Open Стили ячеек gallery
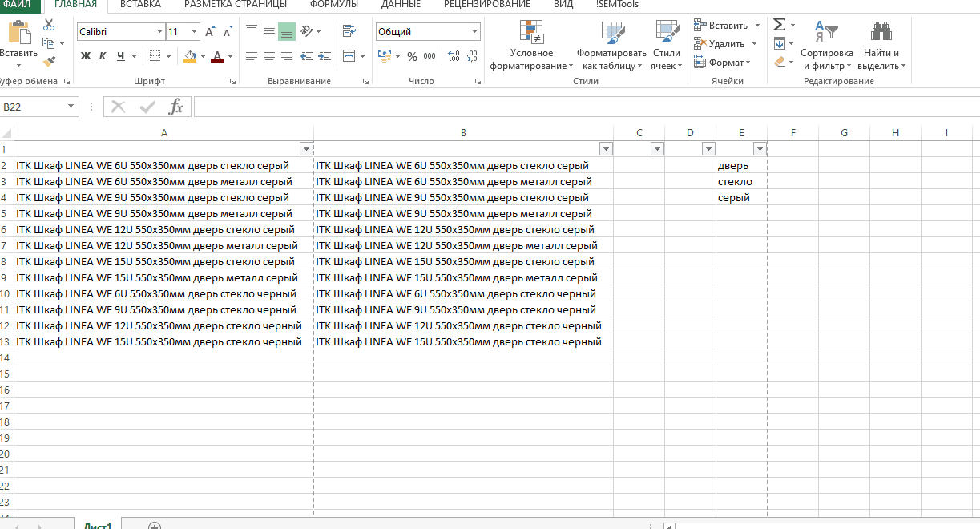The image size is (980, 529). click(667, 45)
